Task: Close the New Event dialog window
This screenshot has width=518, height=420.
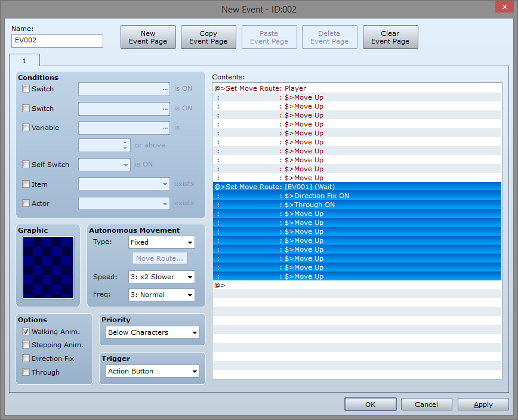Action: (503, 8)
